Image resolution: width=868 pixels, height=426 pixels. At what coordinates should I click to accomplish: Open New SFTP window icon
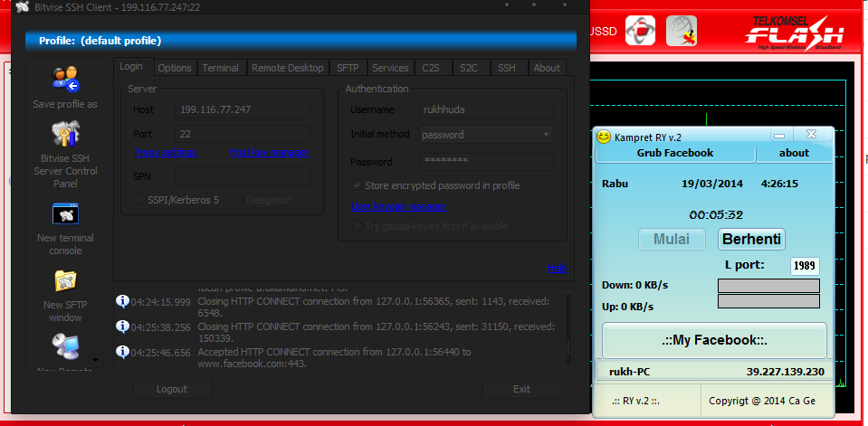click(x=65, y=281)
